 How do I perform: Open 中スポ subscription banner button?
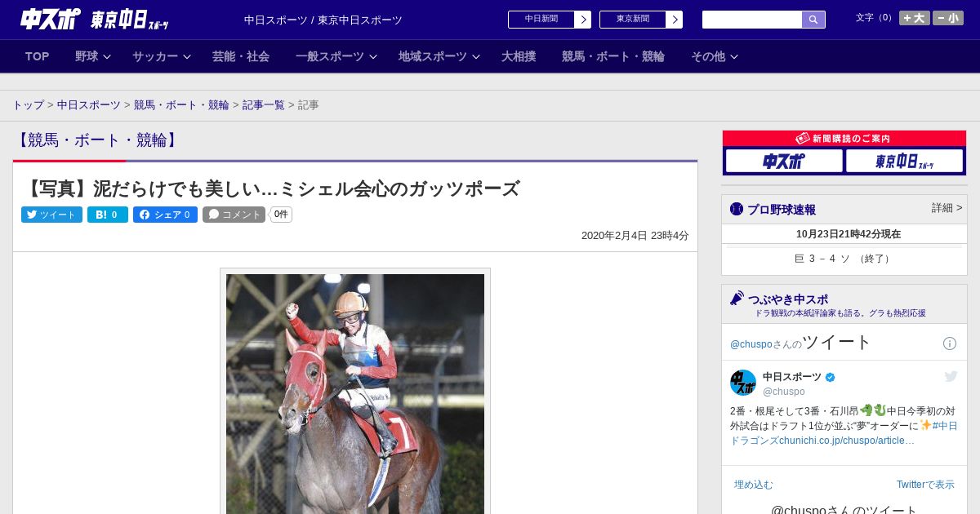[x=784, y=161]
